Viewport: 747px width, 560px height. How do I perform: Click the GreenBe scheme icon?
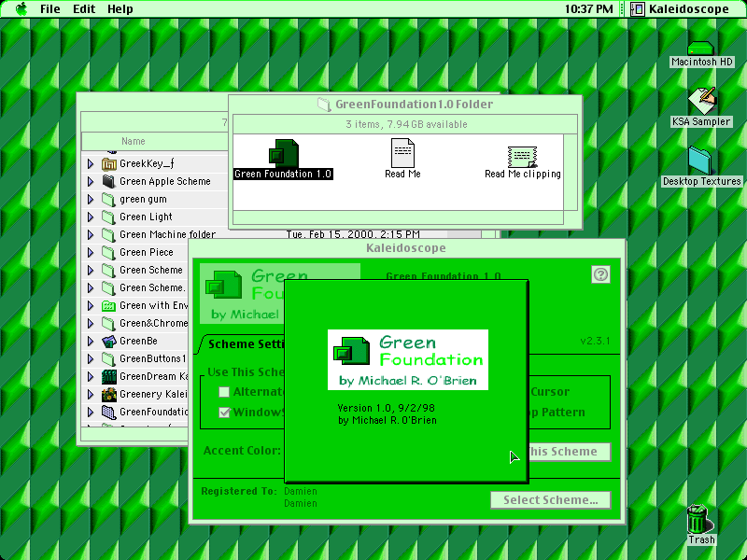click(x=109, y=341)
